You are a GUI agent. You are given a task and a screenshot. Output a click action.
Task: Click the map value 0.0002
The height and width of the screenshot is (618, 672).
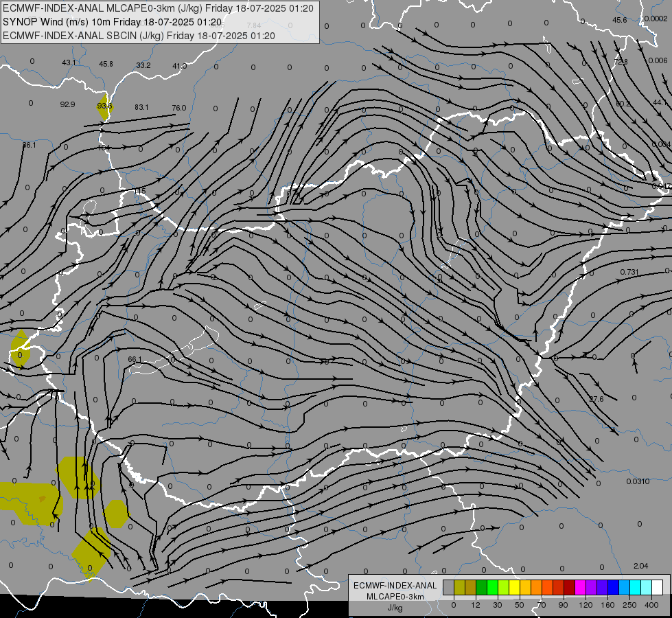click(x=656, y=19)
